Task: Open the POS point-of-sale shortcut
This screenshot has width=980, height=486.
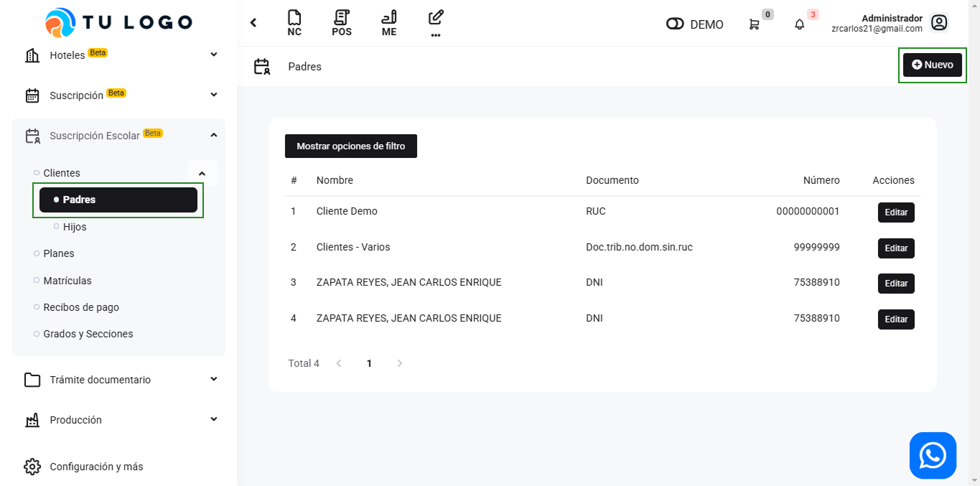Action: [342, 23]
